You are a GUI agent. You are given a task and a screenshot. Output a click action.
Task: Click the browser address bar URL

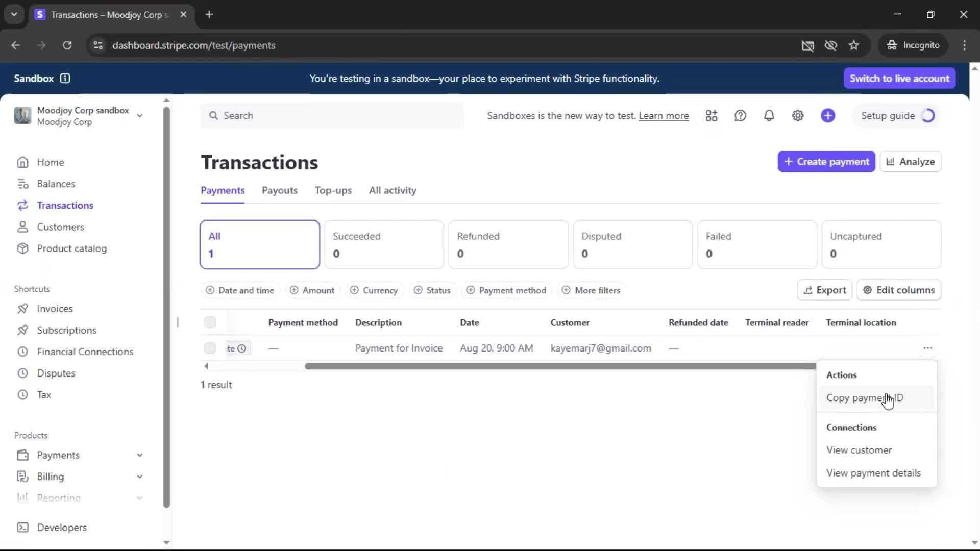(x=193, y=45)
